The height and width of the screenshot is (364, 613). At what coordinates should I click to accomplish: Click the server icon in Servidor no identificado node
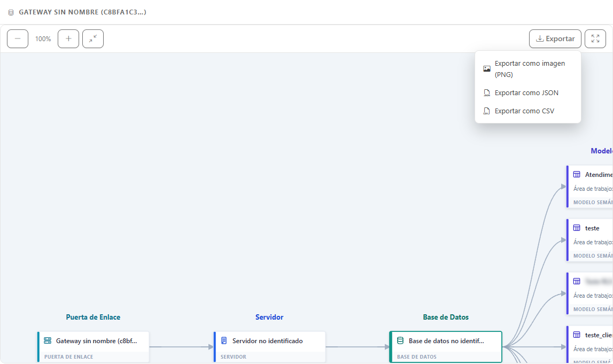tap(224, 340)
